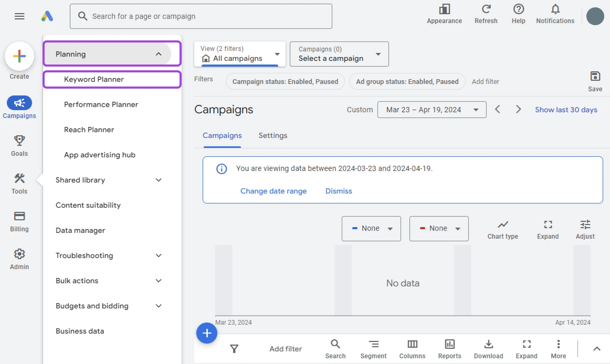The image size is (610, 364).
Task: Open the Segment options
Action: 373,349
